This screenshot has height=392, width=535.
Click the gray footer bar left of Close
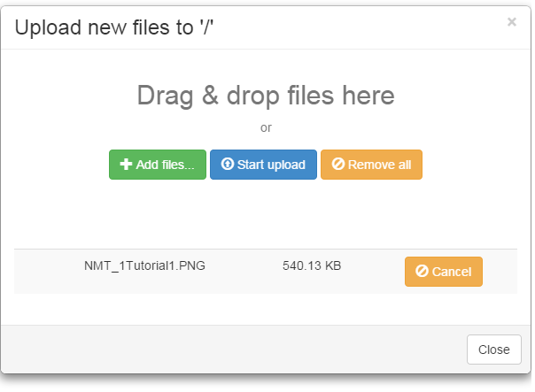point(234,350)
